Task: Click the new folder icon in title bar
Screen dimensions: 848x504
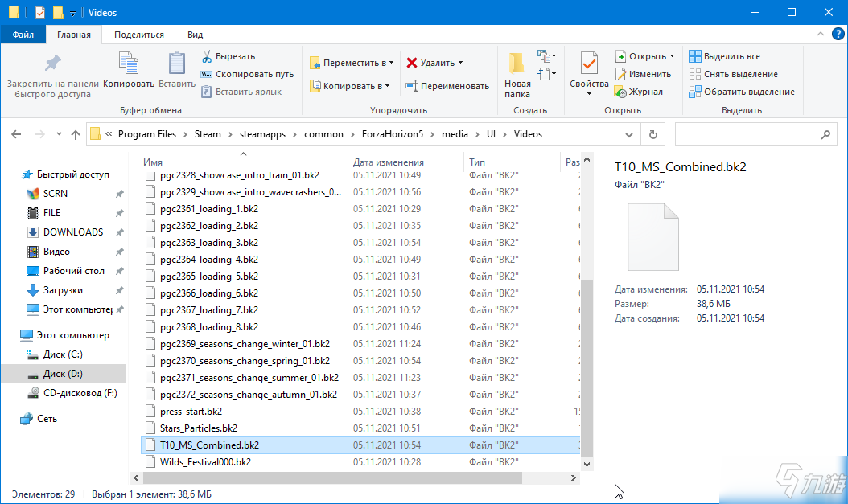Action: (x=57, y=12)
